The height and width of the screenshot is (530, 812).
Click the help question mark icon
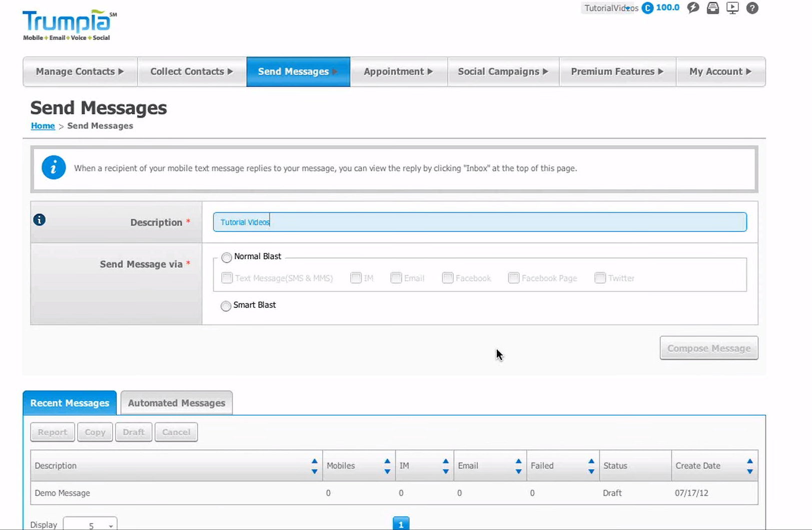point(752,8)
